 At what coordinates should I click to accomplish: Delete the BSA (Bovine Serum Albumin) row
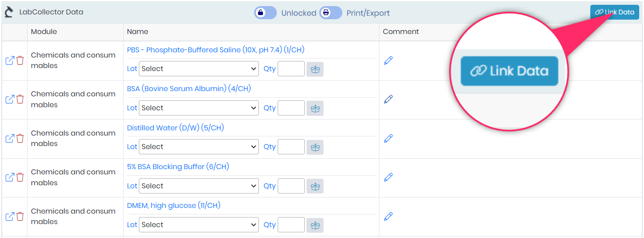coord(20,99)
